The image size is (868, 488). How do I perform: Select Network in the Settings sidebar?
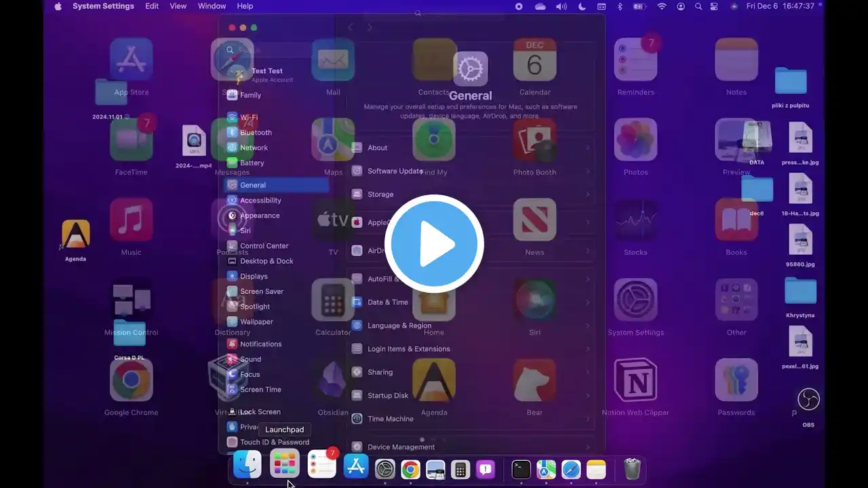[277, 148]
